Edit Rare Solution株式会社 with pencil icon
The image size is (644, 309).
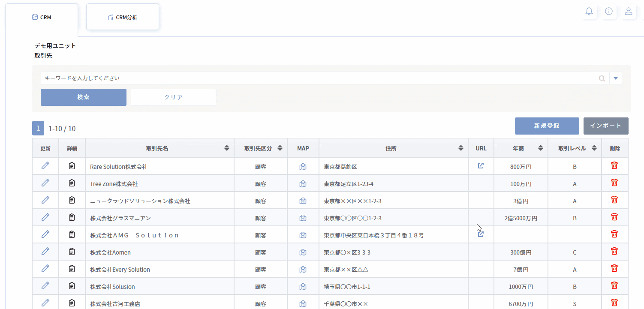tap(45, 166)
